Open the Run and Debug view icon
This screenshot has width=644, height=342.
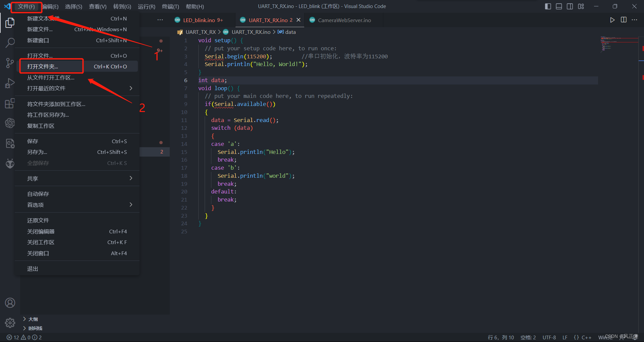pos(10,83)
